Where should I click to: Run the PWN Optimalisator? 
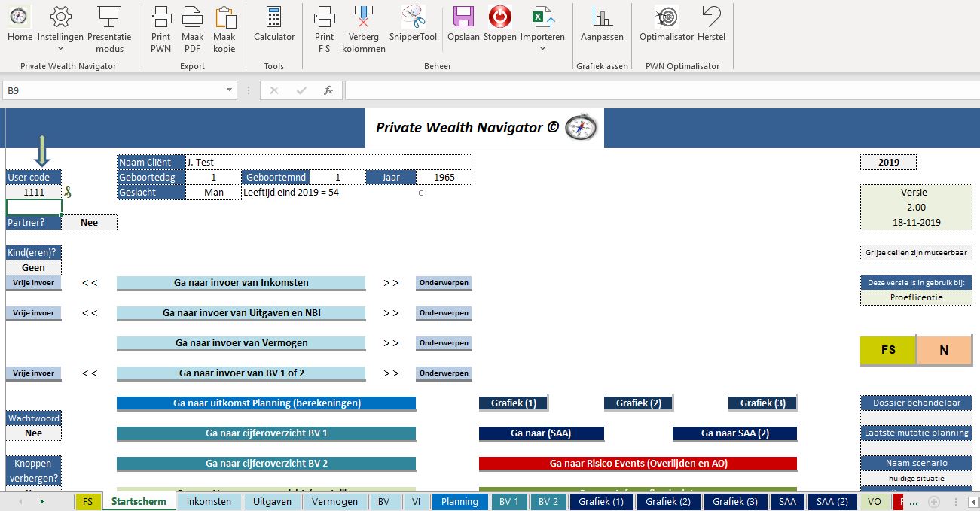tap(667, 17)
